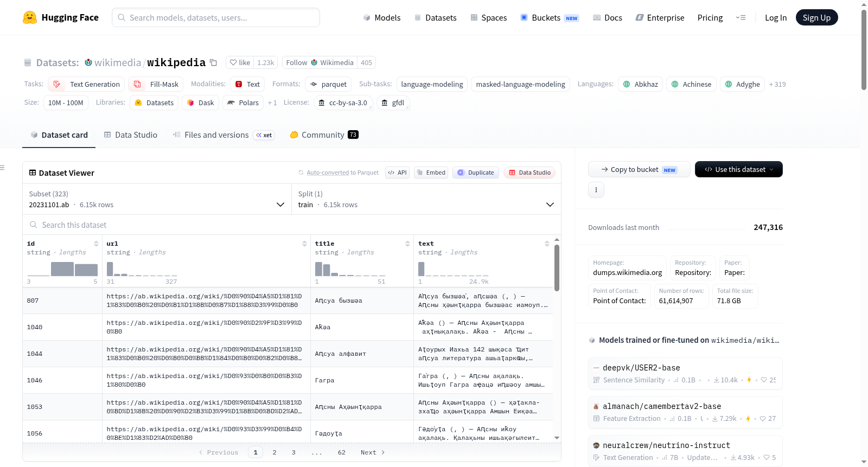
Task: Click the language-modeling sub-task tag
Action: click(x=432, y=84)
